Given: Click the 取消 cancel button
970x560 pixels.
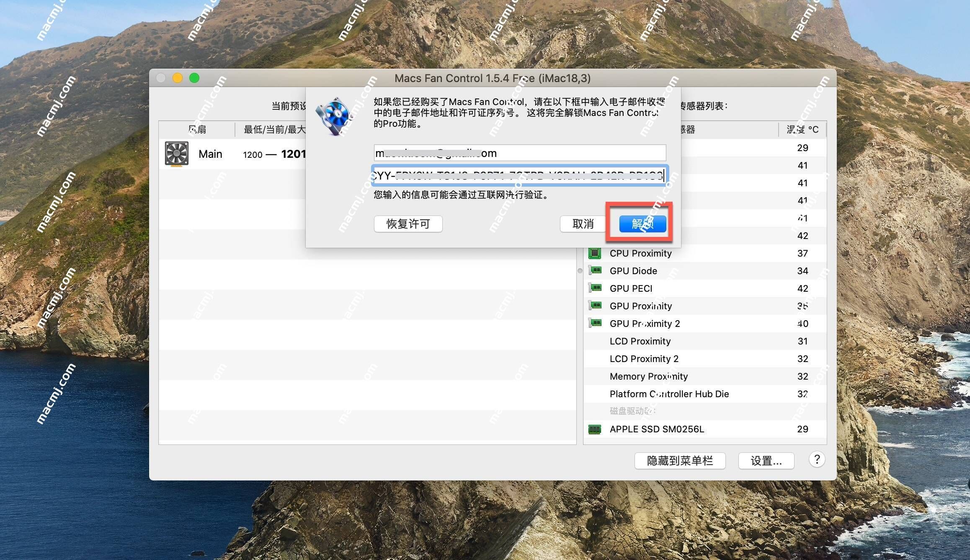Looking at the screenshot, I should click(583, 224).
